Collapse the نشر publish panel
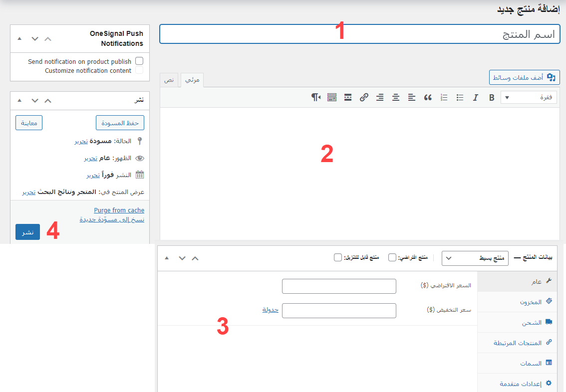566x392 pixels. click(20, 101)
